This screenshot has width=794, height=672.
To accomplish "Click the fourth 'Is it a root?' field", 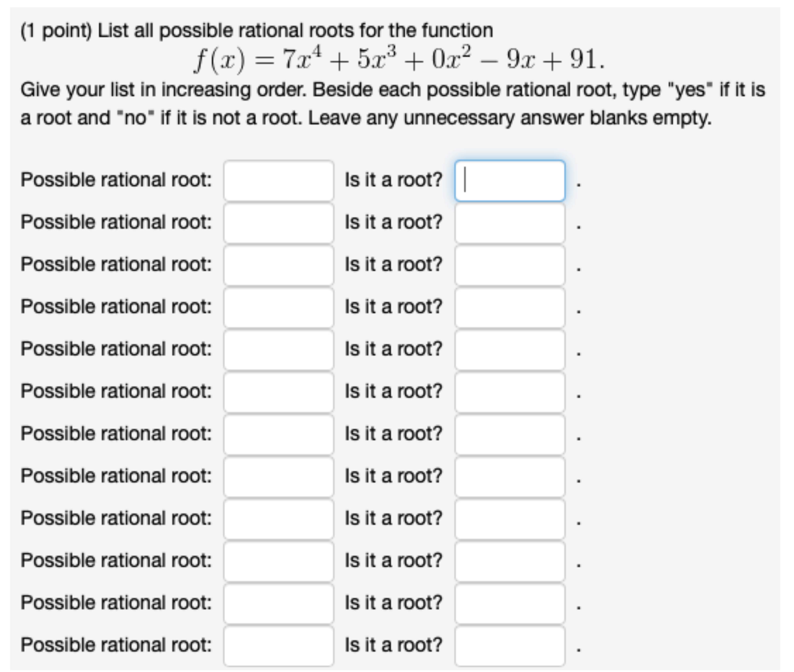I will 510,307.
